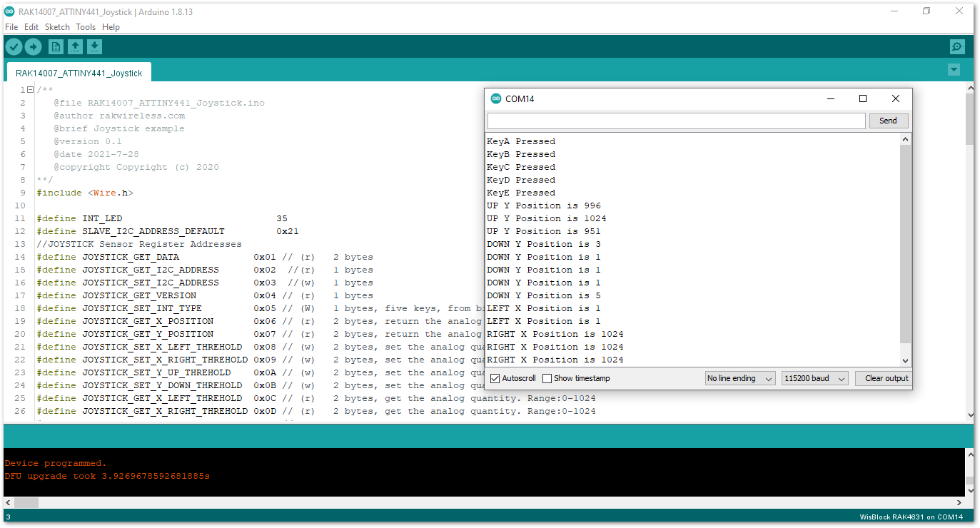Click 'SLAVE_I2C_ADDRESS_DEFAULT' in the code

click(x=153, y=231)
